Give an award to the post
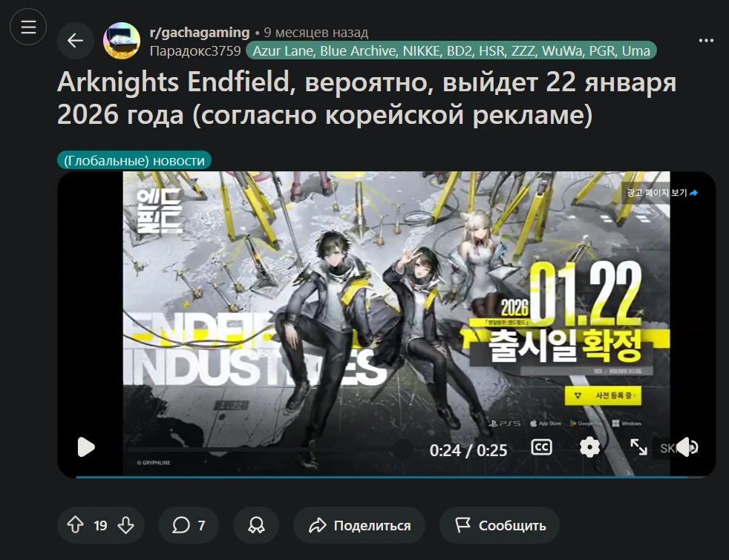The image size is (729, 560). click(x=256, y=525)
